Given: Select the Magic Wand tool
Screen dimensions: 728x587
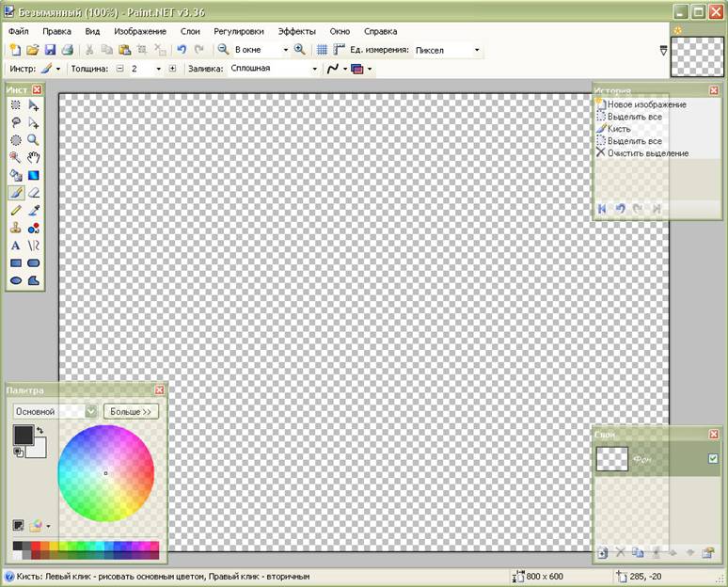Looking at the screenshot, I should coord(16,157).
